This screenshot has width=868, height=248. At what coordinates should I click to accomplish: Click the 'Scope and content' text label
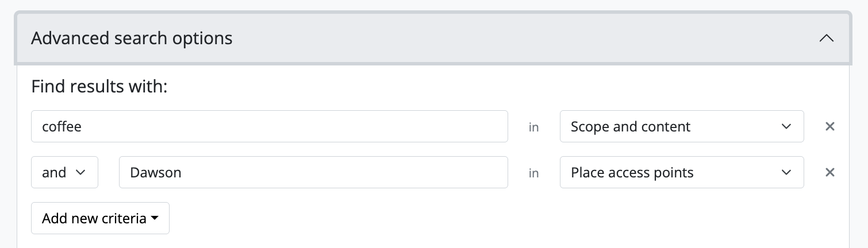(x=631, y=127)
